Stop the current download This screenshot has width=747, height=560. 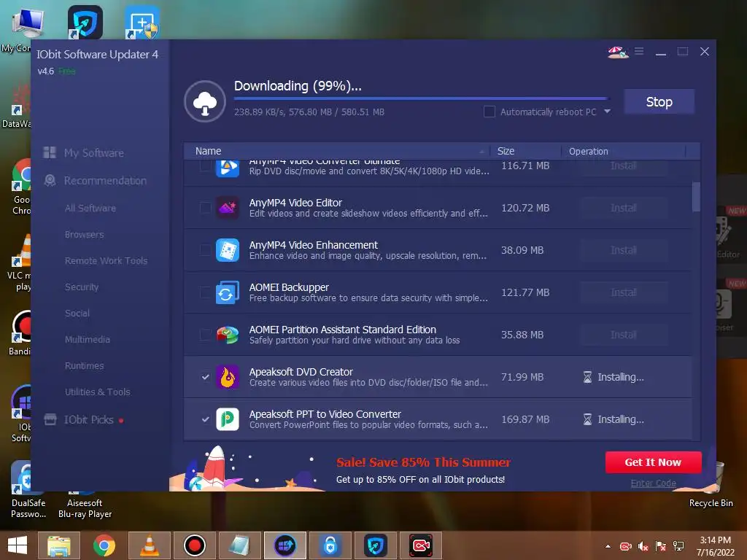(659, 101)
